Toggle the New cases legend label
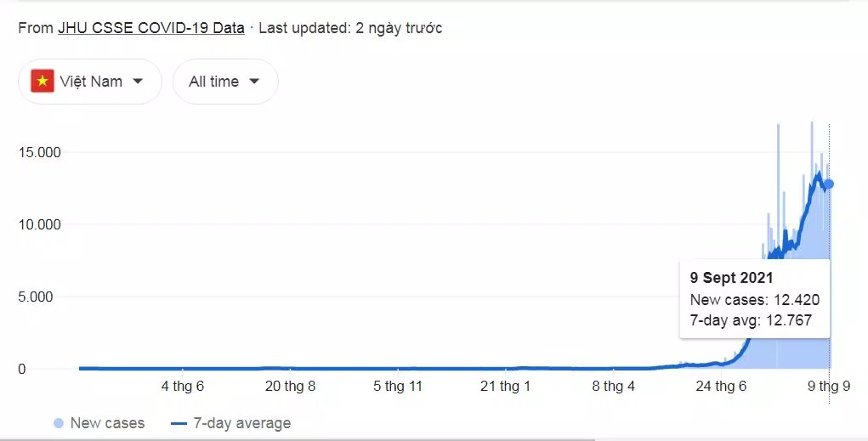Viewport: 868px width, 441px height. coord(107,423)
